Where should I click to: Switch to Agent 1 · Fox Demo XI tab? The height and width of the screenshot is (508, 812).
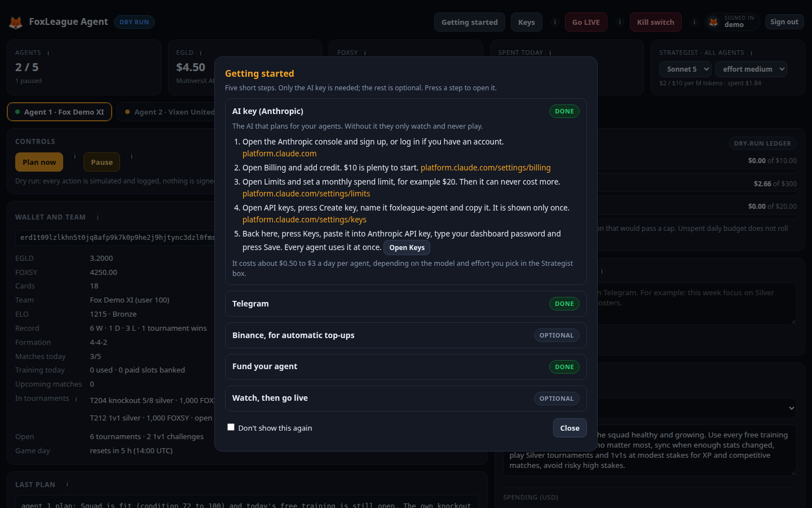pyautogui.click(x=59, y=112)
